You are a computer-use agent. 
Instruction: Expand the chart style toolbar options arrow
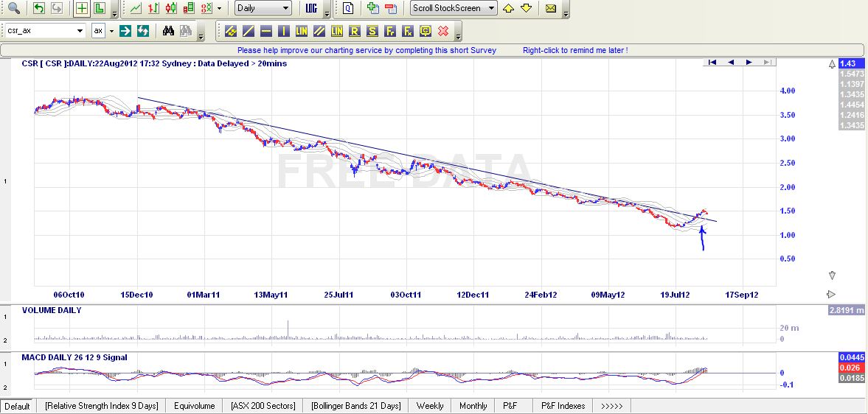point(327,14)
